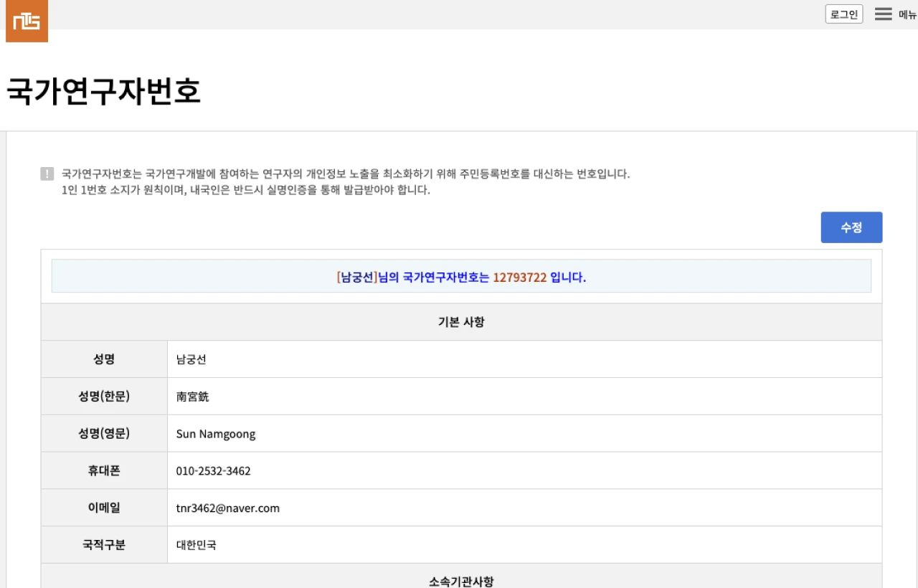Screen dimensions: 918x588
Task: Click the email tnr3462@naver.com
Action: 228,508
